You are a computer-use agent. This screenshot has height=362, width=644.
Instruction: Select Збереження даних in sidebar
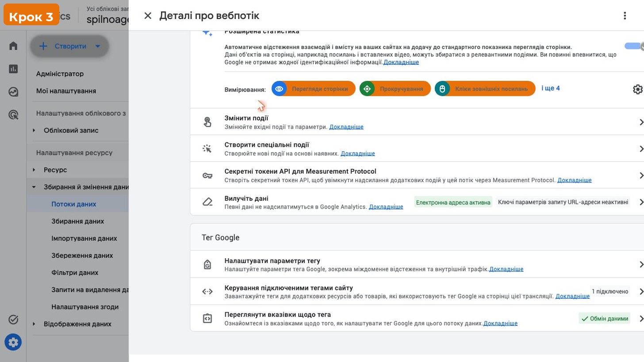[x=82, y=255]
